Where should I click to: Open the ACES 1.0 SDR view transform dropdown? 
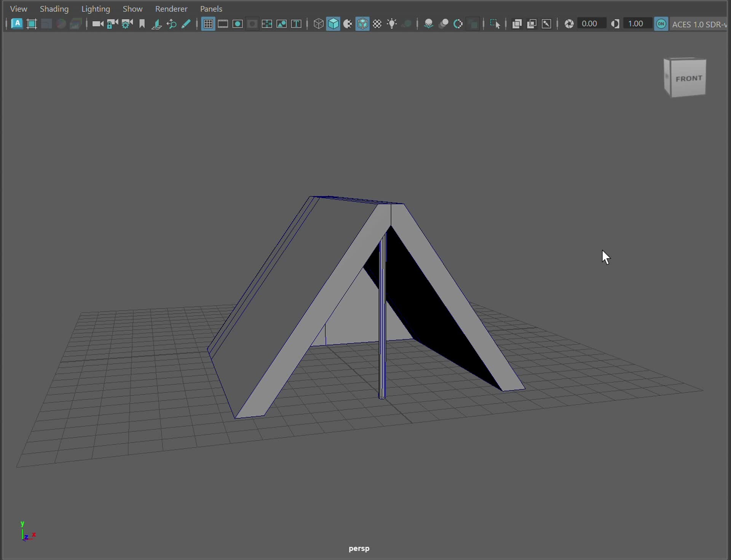point(699,24)
